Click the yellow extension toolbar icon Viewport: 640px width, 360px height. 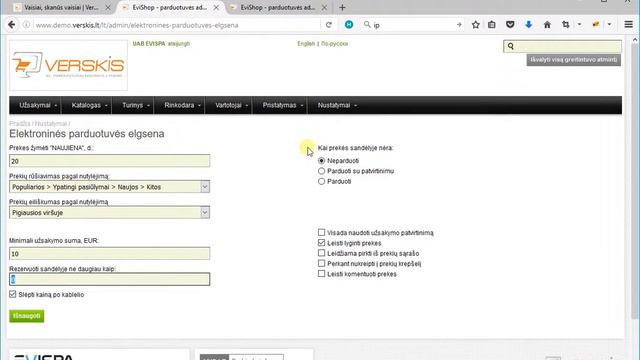point(596,25)
